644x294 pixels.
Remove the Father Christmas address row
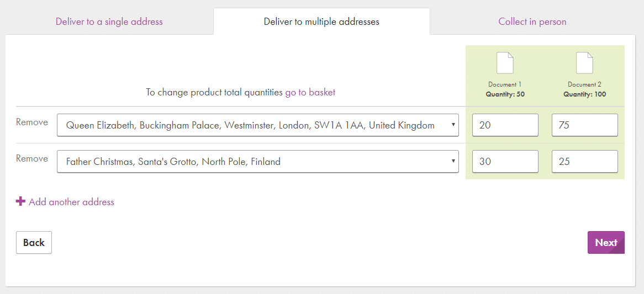32,159
